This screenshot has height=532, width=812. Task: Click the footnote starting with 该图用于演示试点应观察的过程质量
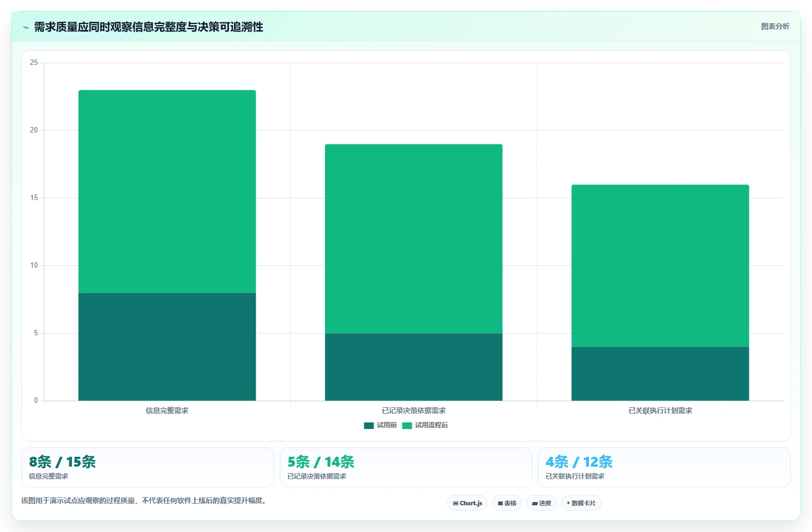tap(145, 500)
